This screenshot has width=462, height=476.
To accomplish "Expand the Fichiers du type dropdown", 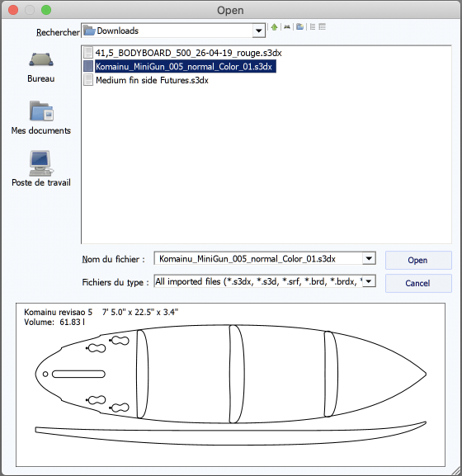I will coord(369,281).
